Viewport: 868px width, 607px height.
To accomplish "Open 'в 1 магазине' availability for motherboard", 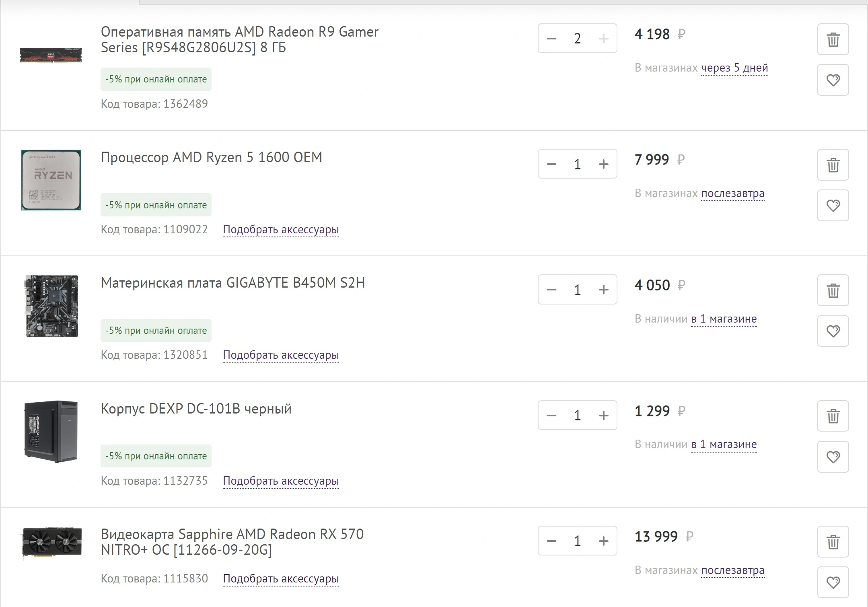I will (724, 319).
